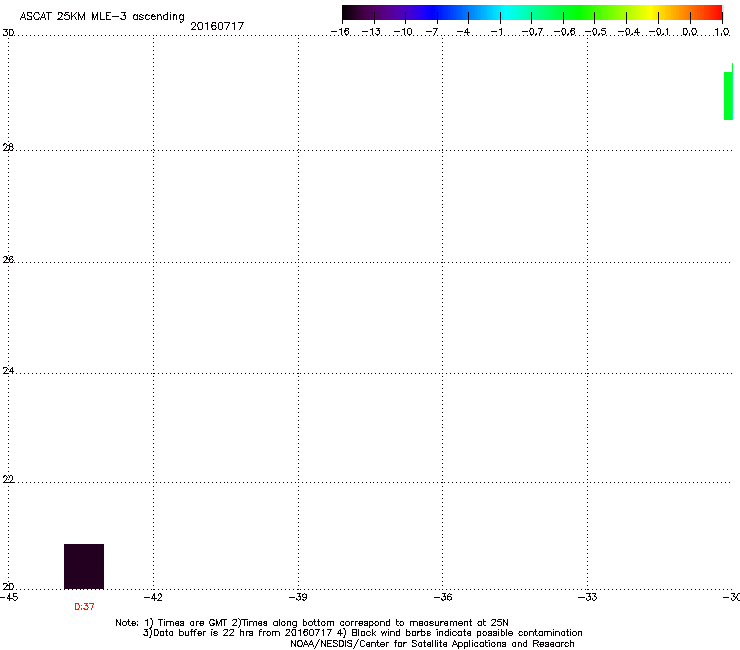Click the latitude 24 axis label
This screenshot has width=740, height=650.
point(8,371)
